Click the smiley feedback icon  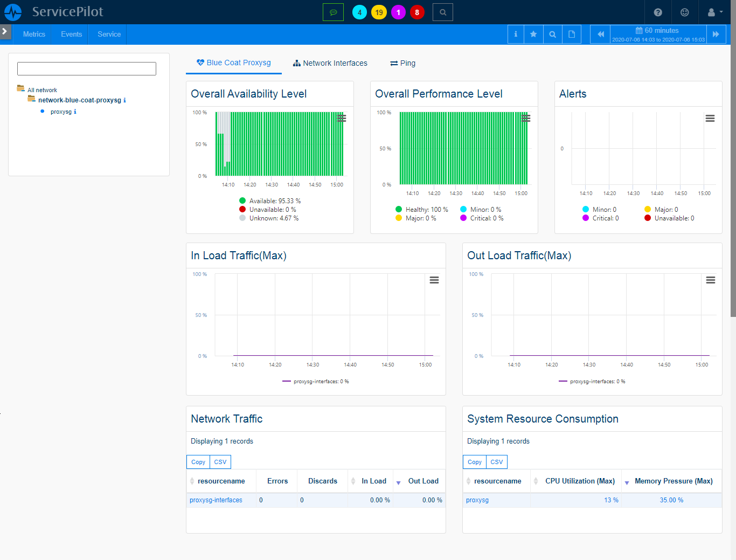point(684,12)
